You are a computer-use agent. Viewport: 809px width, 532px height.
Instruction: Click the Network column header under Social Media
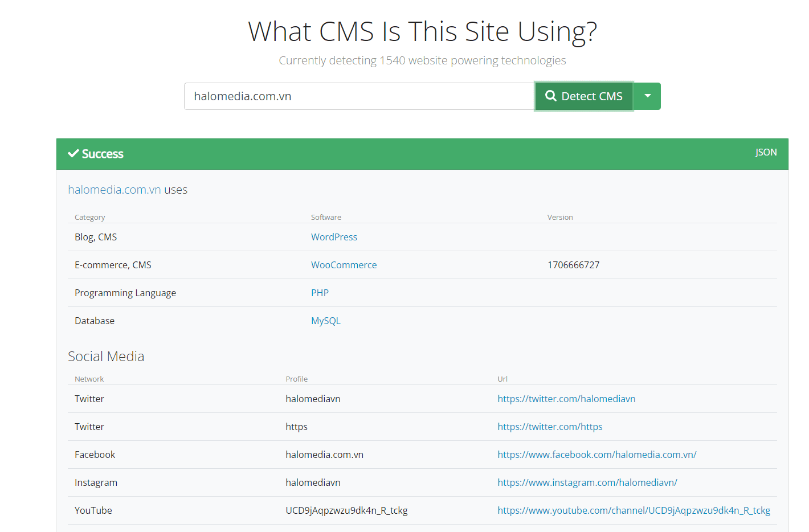pyautogui.click(x=89, y=378)
